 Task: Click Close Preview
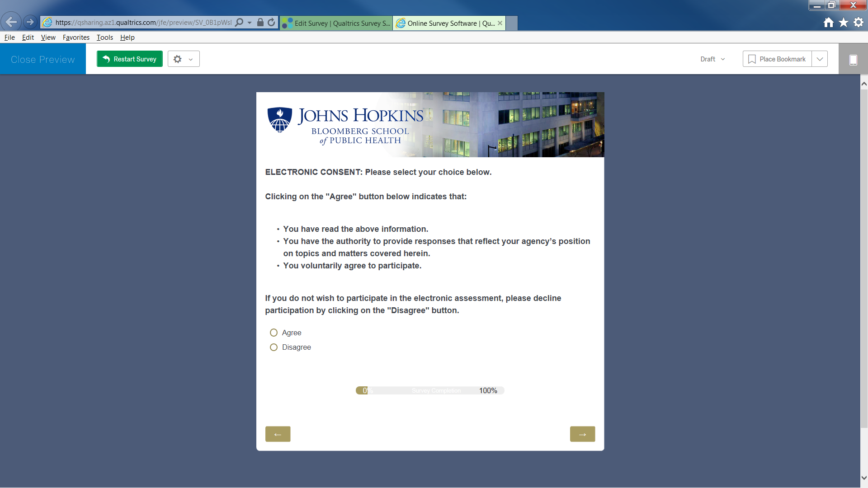(43, 59)
